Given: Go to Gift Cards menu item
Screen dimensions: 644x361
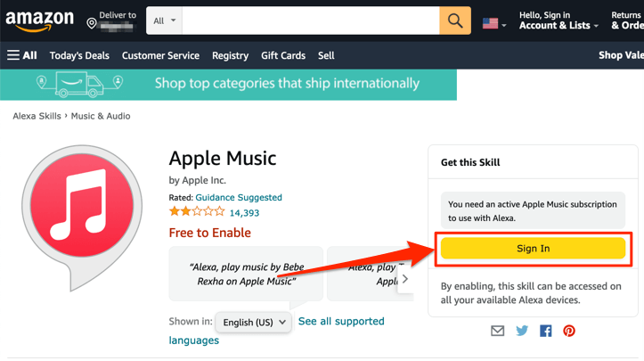Looking at the screenshot, I should (283, 55).
